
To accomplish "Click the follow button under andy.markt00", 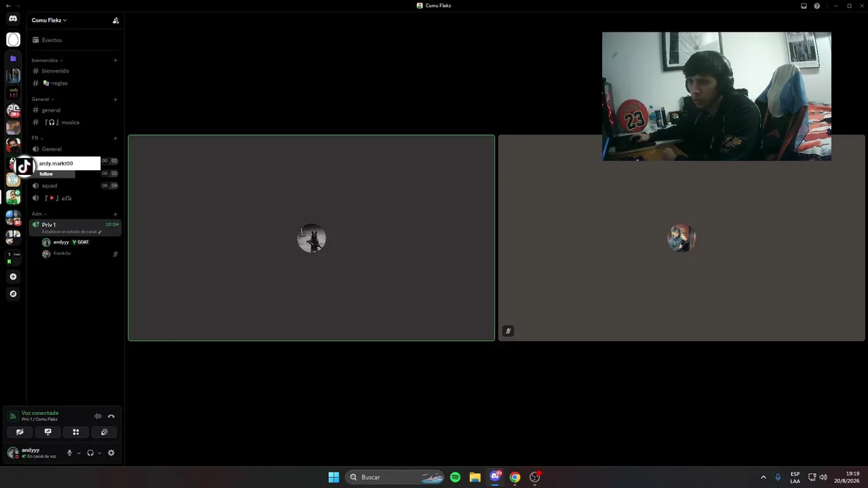I will coord(46,174).
